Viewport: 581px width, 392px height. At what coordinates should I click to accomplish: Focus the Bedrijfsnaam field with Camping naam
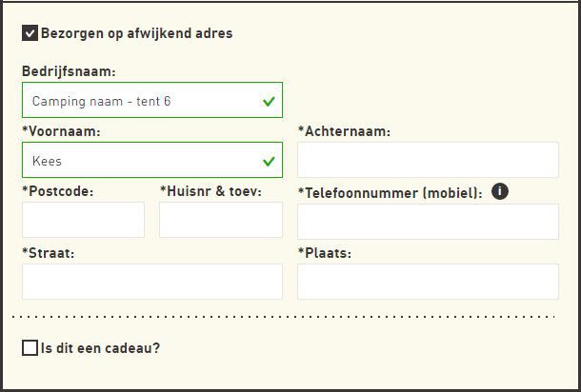coord(143,101)
